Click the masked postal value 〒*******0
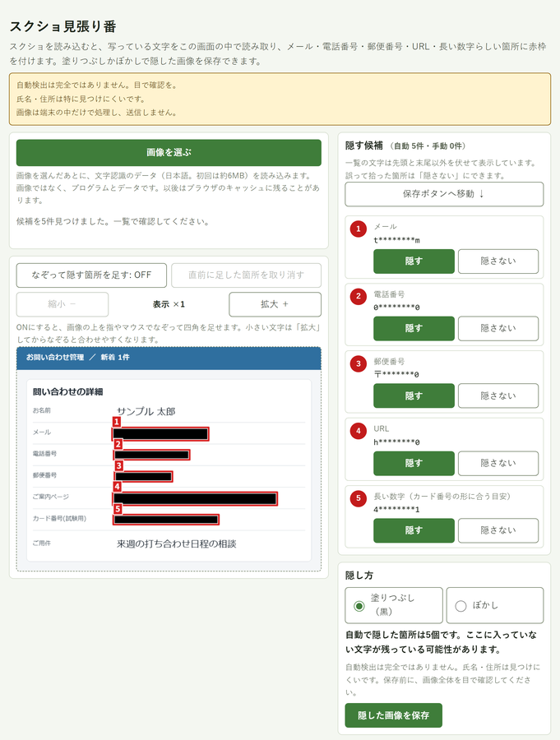 coord(396,375)
